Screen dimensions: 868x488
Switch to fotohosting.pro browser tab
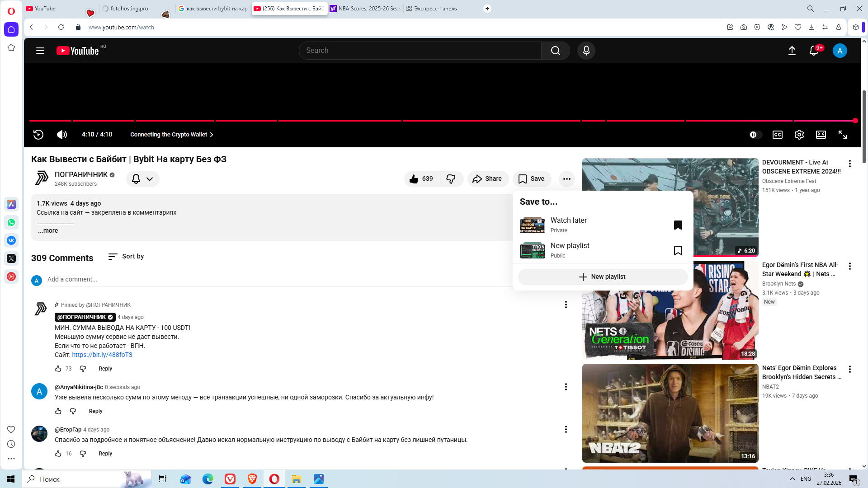pos(129,9)
